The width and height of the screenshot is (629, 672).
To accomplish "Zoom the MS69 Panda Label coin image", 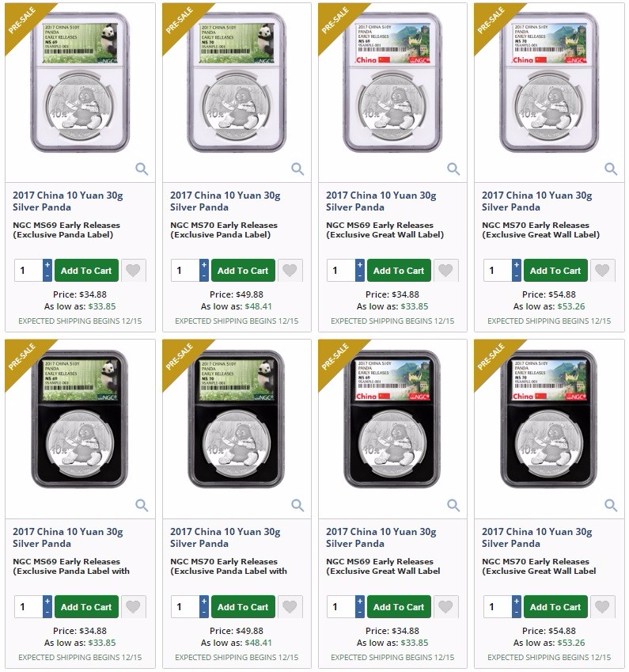I will [x=142, y=169].
